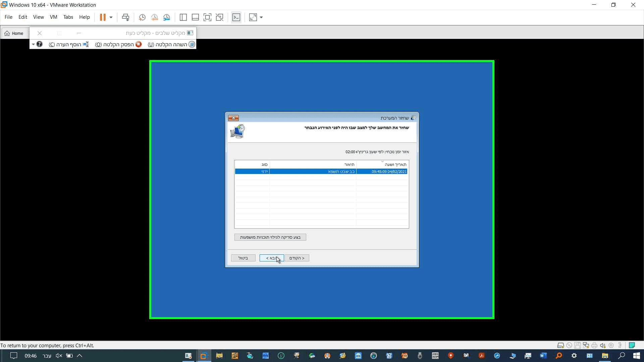Expand the stretch guest dropdown arrow

[x=261, y=17]
